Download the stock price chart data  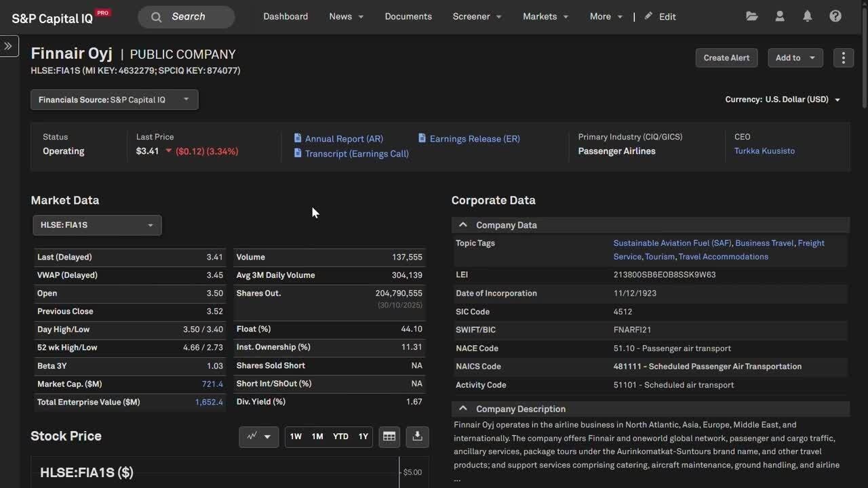[x=417, y=436]
